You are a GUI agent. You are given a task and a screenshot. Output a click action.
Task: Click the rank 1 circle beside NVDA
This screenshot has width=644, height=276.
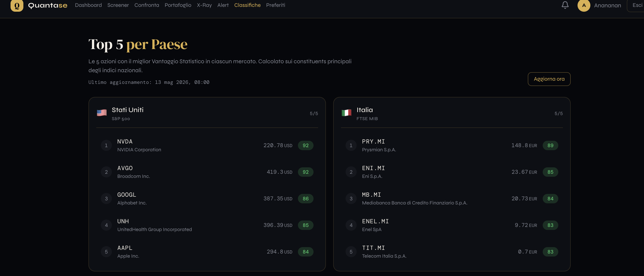click(106, 146)
